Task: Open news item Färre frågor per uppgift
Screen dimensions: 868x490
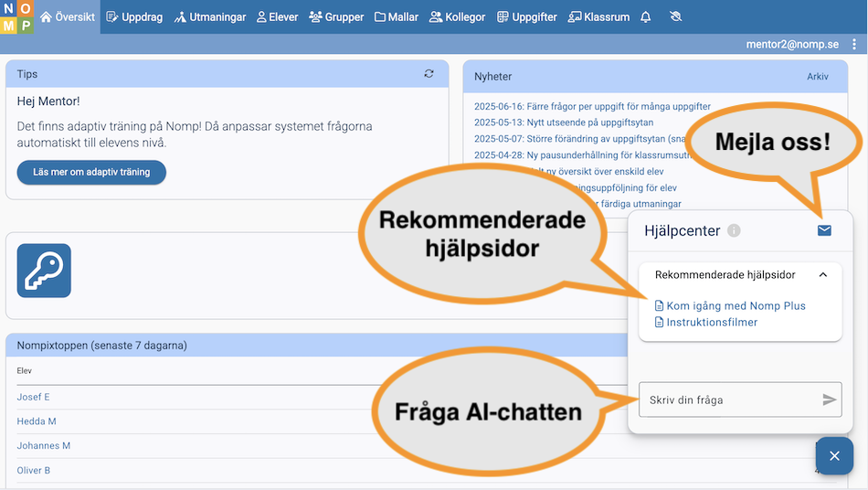Action: [x=592, y=106]
